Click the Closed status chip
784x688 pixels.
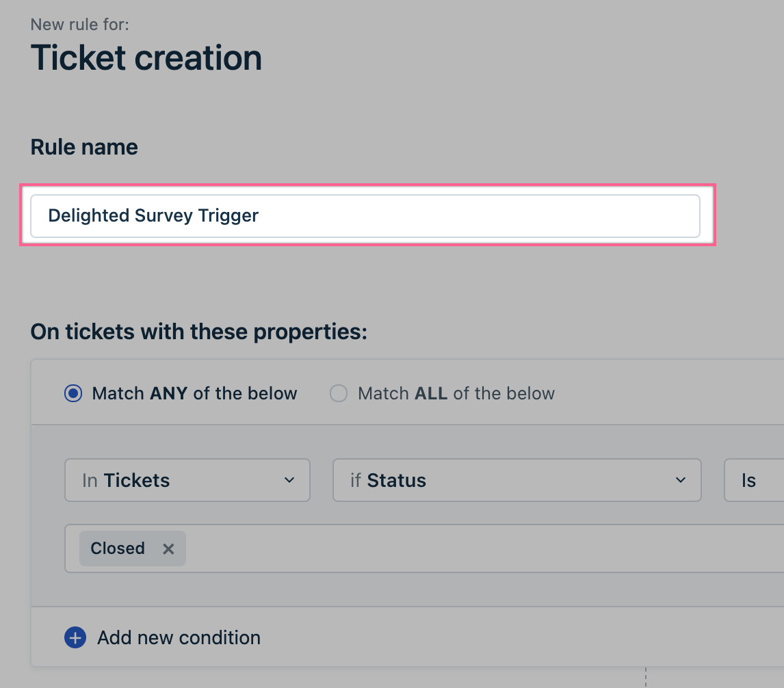[x=118, y=548]
